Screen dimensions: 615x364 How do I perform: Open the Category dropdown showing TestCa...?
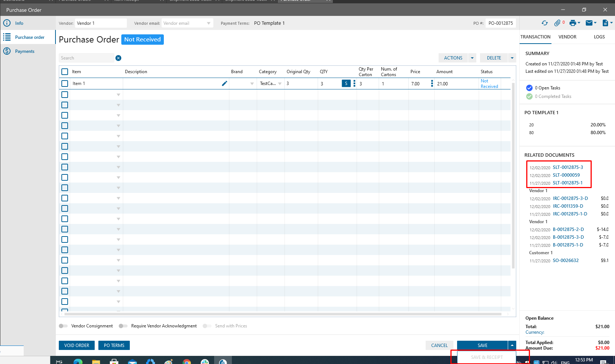tap(280, 84)
